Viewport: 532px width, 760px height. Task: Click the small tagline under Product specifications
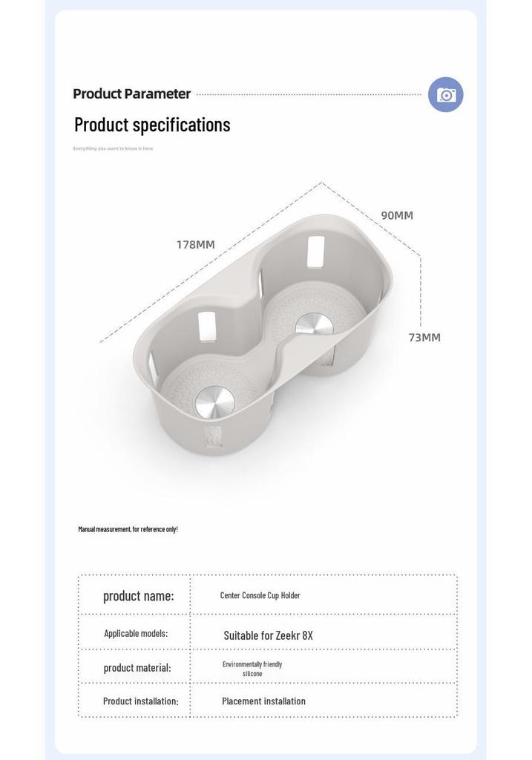113,148
